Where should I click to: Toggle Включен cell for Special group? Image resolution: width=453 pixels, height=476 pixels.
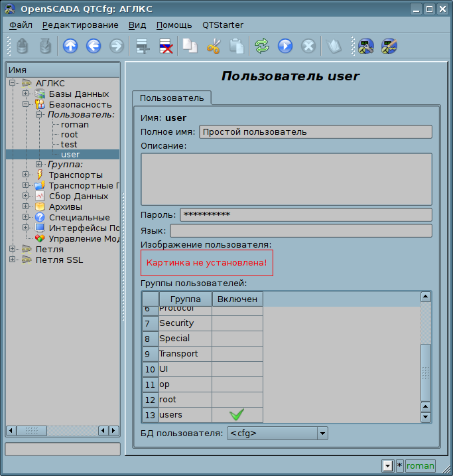pyautogui.click(x=237, y=339)
